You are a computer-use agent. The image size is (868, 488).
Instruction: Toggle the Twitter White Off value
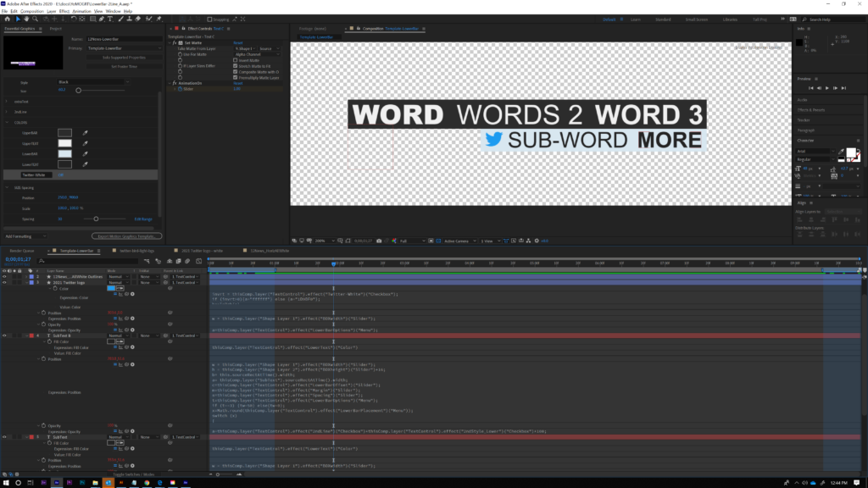coord(61,175)
